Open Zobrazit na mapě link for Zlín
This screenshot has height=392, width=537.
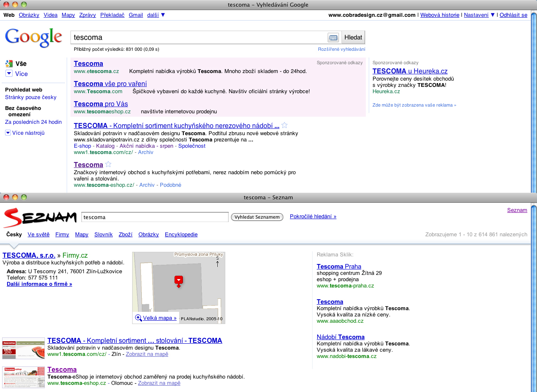(147, 354)
